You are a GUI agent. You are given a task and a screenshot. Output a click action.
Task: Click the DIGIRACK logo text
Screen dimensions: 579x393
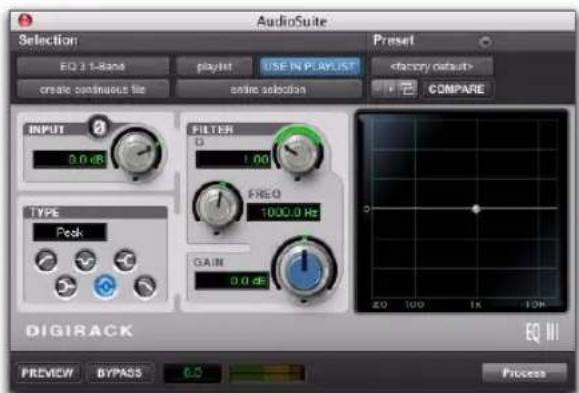coord(80,331)
